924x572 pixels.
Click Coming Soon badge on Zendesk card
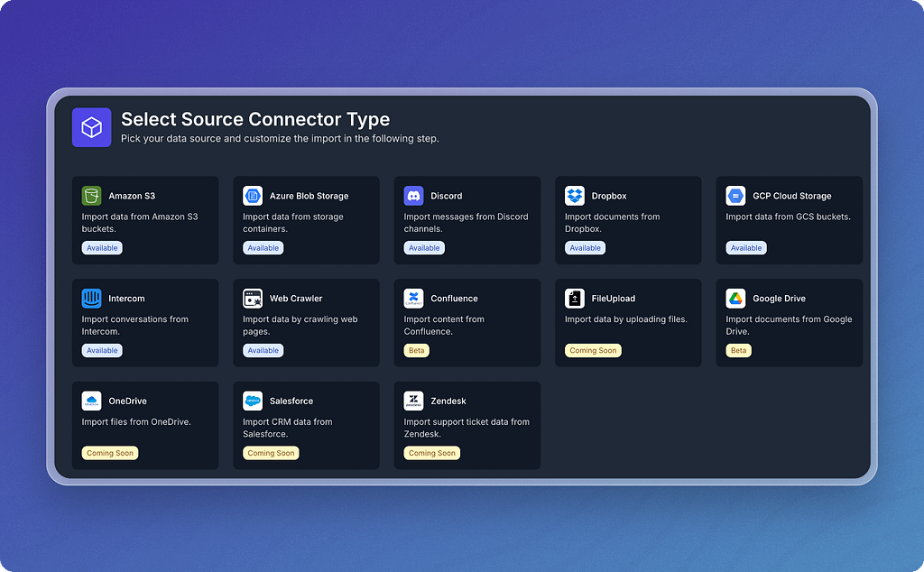432,453
